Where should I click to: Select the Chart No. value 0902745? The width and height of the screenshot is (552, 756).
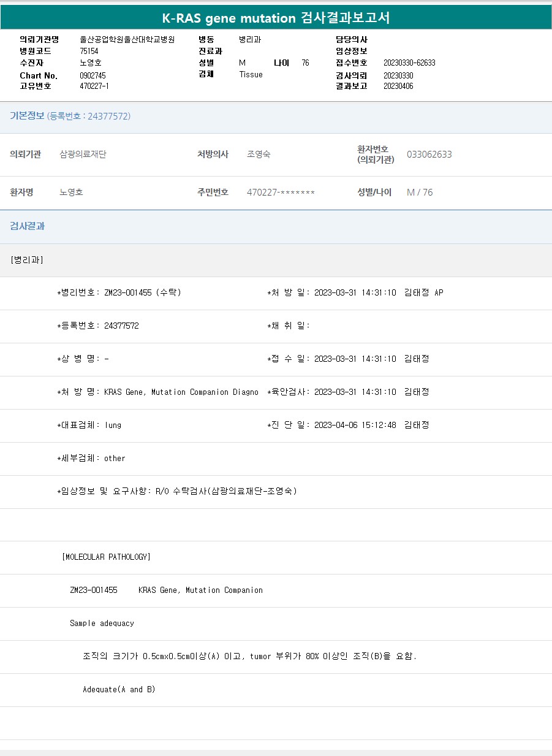tap(93, 75)
